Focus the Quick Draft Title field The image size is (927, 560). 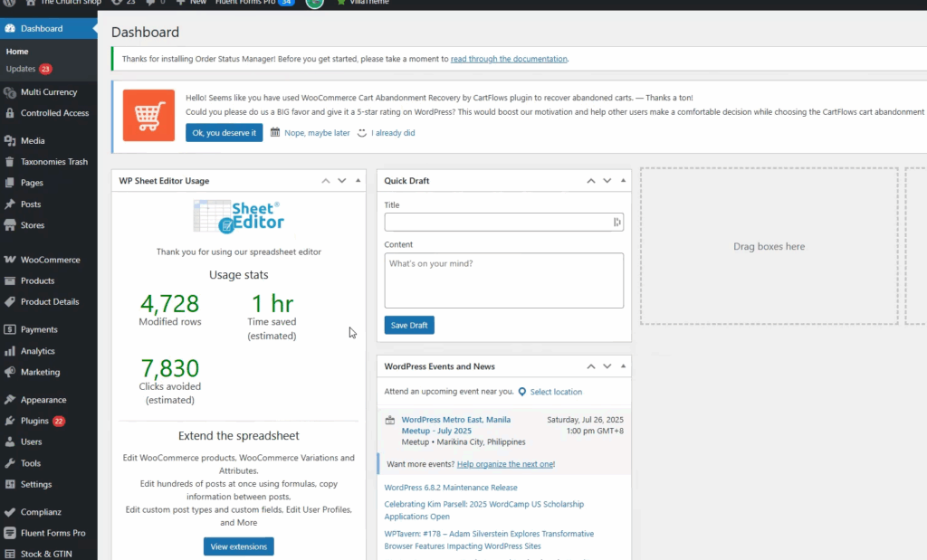[498, 222]
